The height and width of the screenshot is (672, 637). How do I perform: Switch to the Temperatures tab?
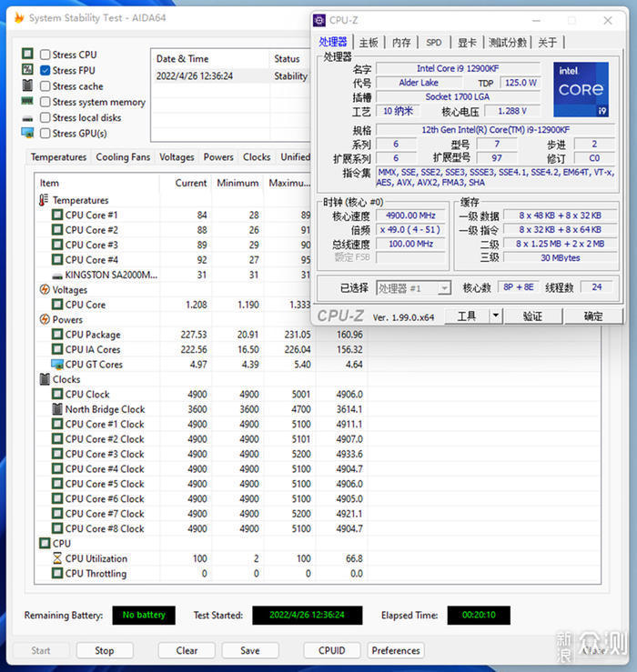58,157
